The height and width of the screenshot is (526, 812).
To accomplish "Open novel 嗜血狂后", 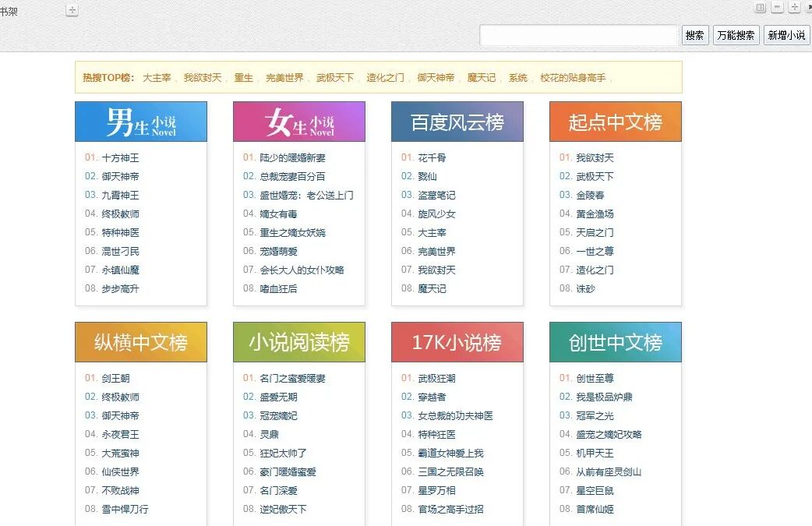I will click(x=279, y=288).
